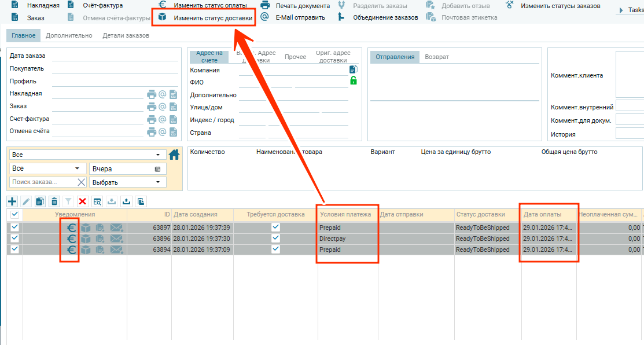Click the euro icon for order 63897
This screenshot has width=644, height=345.
[x=71, y=227]
